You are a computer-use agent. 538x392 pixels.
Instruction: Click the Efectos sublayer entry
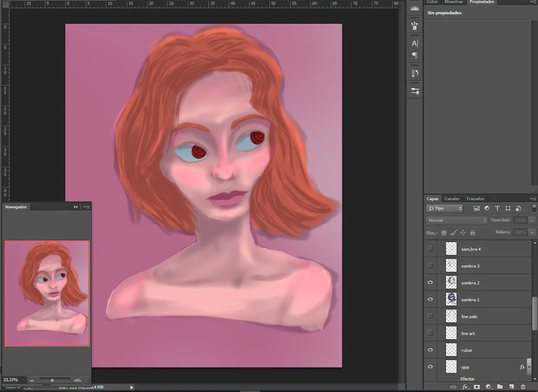click(x=468, y=379)
